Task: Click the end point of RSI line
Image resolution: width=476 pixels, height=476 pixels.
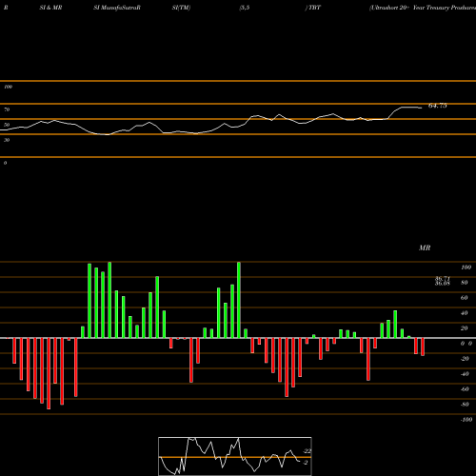Action: tap(422, 109)
